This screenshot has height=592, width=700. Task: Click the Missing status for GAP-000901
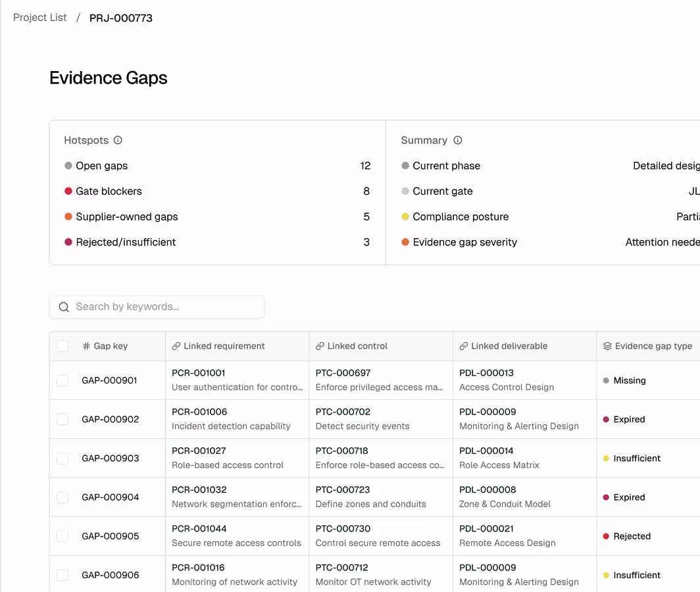pyautogui.click(x=624, y=380)
